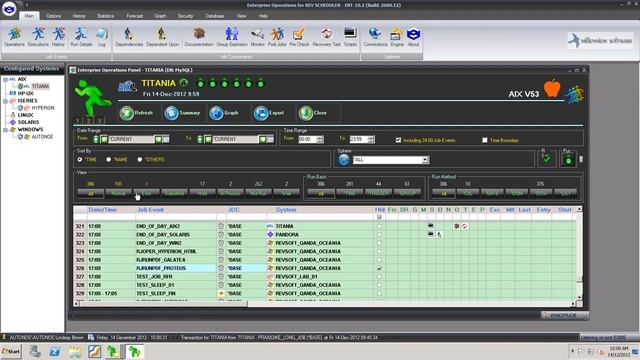Open the About icon in ribbon
The image size is (640, 360).
[x=413, y=37]
